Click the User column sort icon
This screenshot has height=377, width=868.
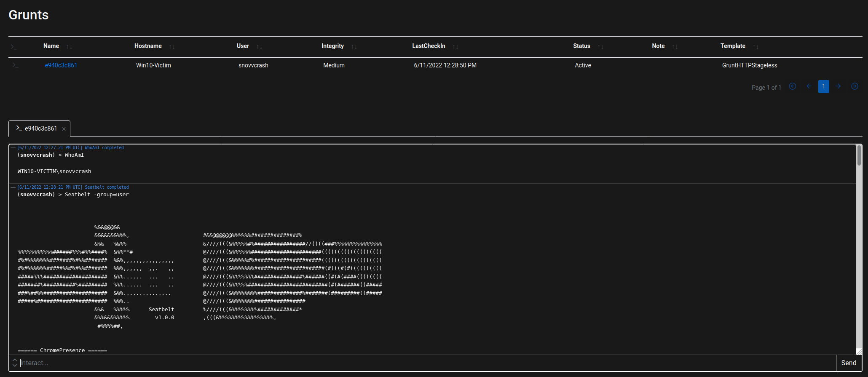[x=259, y=47]
